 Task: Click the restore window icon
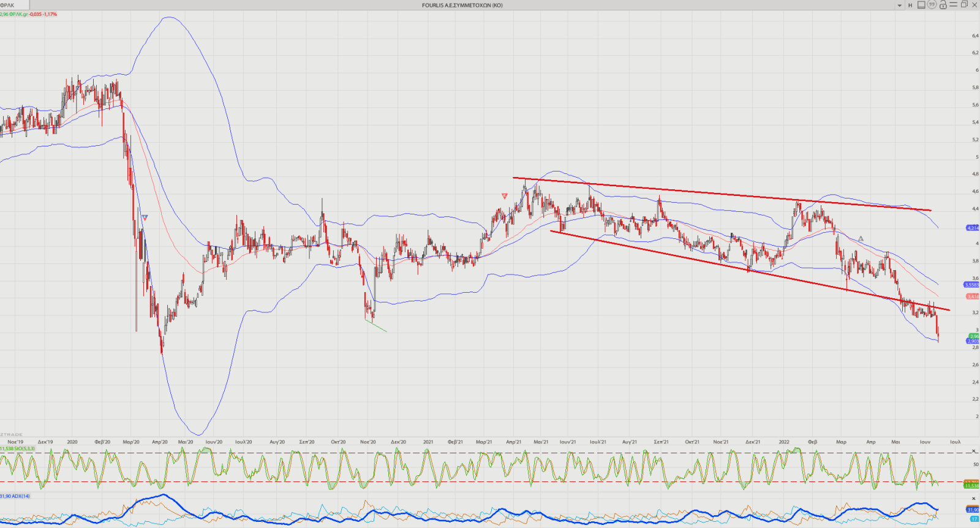(x=964, y=5)
